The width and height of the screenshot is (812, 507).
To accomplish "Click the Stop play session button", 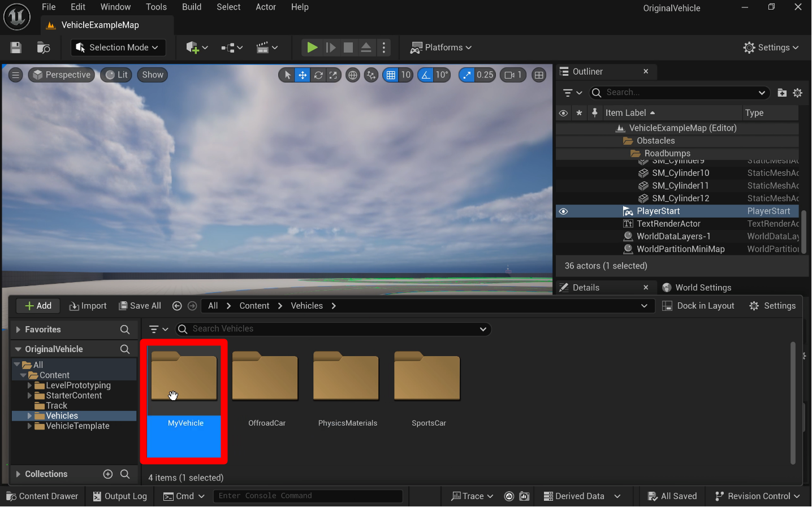I will (348, 47).
